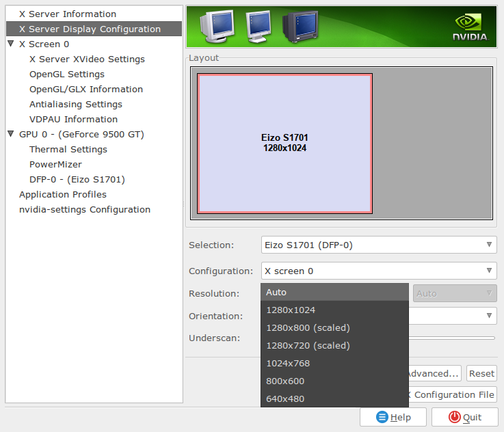Click the Quit button
Image resolution: width=504 pixels, height=432 pixels.
[x=465, y=417]
